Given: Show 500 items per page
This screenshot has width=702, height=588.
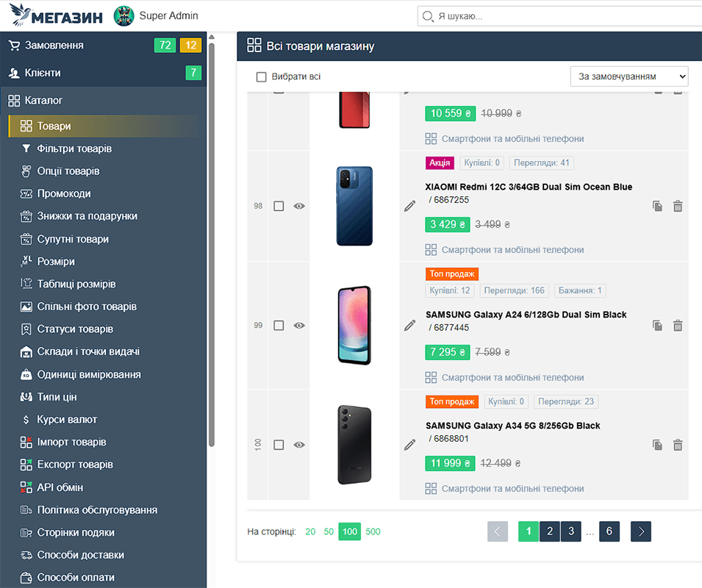Looking at the screenshot, I should click(373, 531).
